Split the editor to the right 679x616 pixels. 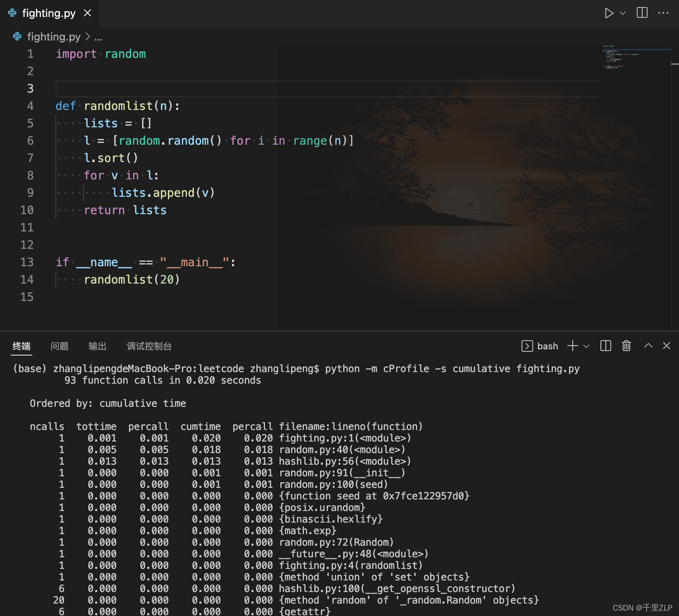coord(642,13)
